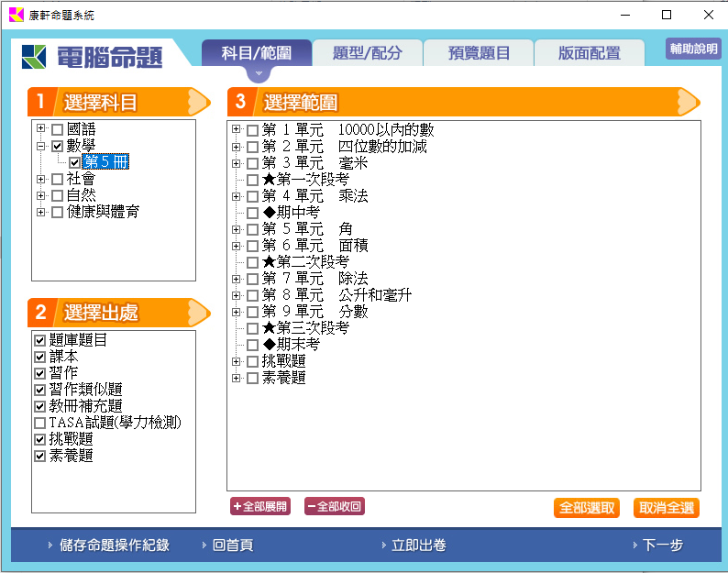
Task: Click the down arrow under 科目/範圍 tab
Action: point(258,72)
